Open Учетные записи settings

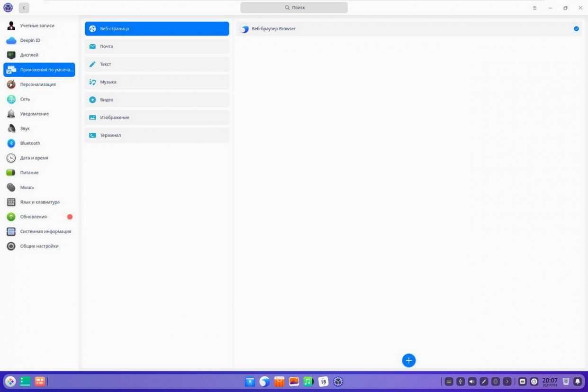pyautogui.click(x=39, y=26)
